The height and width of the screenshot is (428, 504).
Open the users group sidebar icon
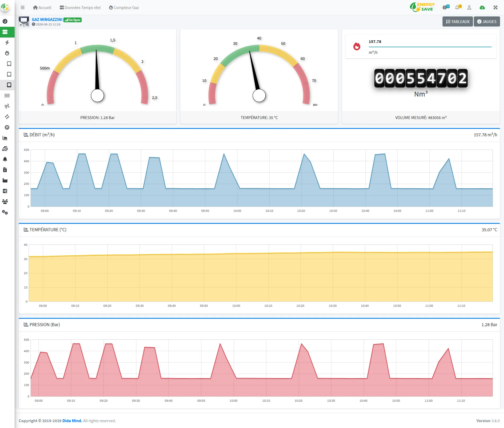5,202
